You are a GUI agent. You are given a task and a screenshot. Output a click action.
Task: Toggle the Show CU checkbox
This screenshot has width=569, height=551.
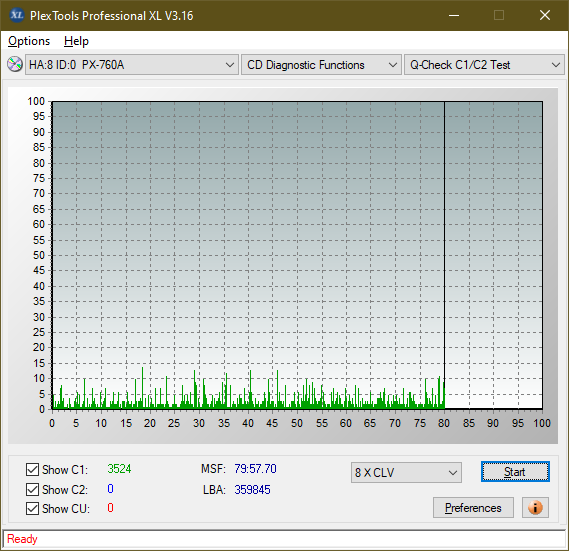coord(32,509)
